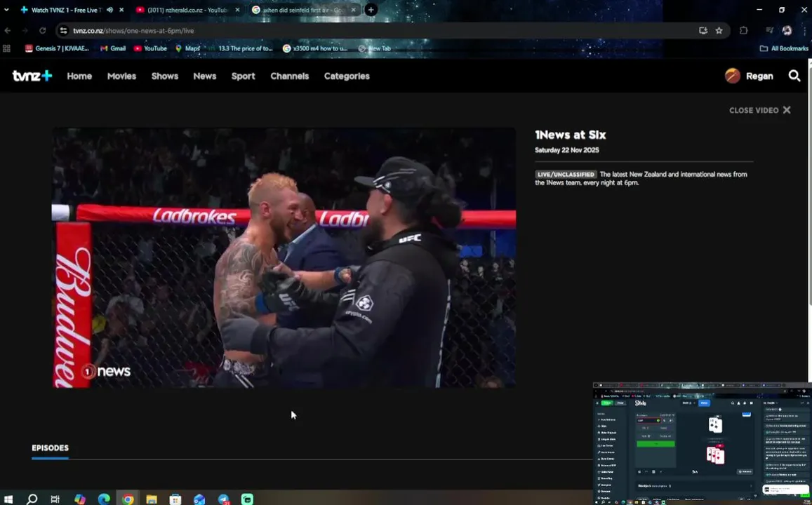Image resolution: width=812 pixels, height=505 pixels.
Task: Open the Categories menu item
Action: (347, 76)
